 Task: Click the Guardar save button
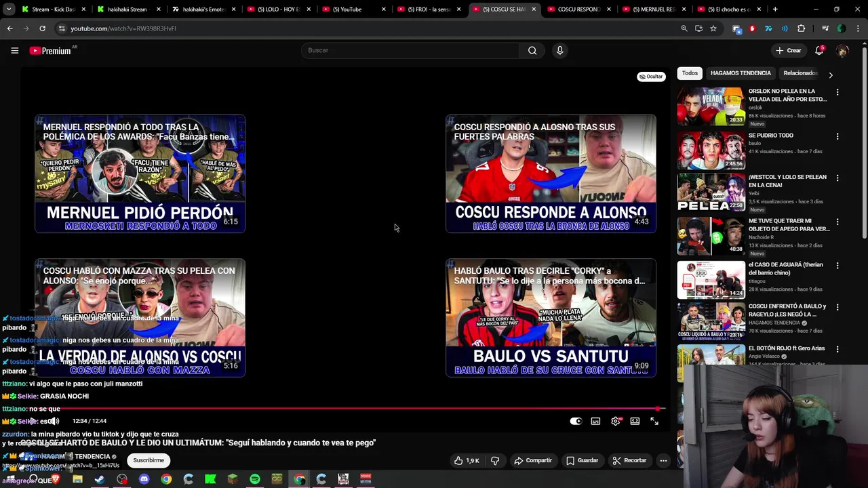coord(583,460)
